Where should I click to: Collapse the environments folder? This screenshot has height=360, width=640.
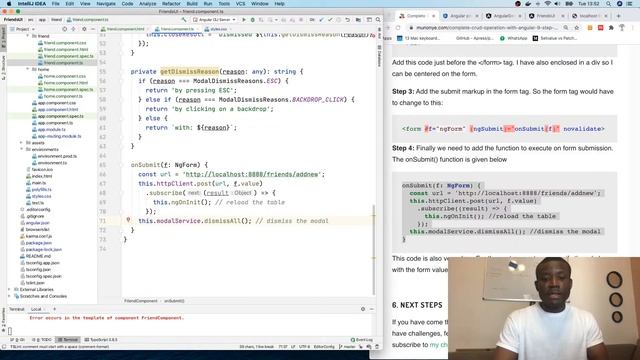21,149
